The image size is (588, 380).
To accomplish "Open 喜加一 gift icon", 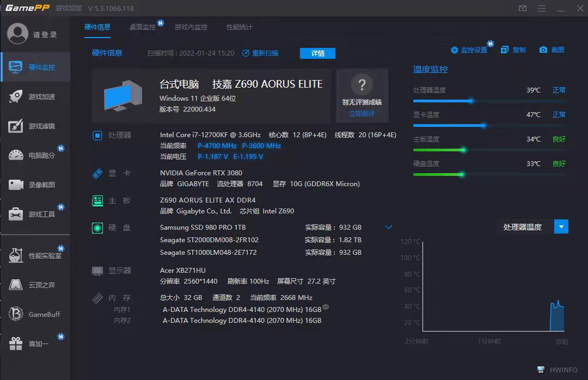I will (16, 344).
